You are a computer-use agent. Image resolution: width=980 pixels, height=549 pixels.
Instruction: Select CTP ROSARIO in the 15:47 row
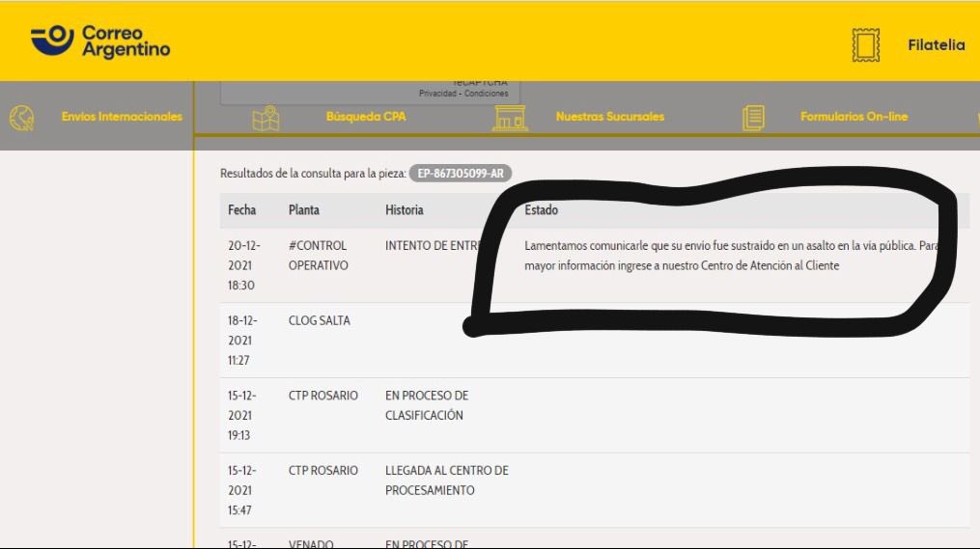click(323, 470)
